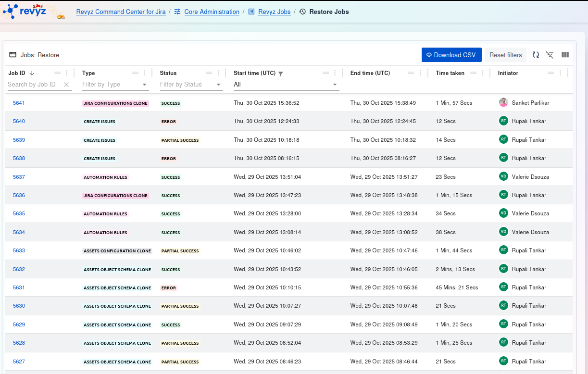Viewport: 588px width, 374px height.
Task: Clear the Job ID search with X icon
Action: click(66, 85)
